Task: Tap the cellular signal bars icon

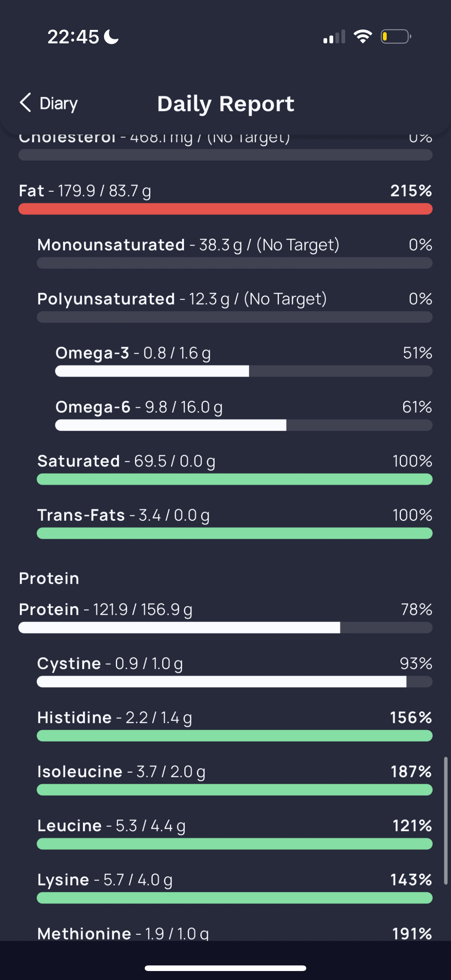Action: click(334, 37)
